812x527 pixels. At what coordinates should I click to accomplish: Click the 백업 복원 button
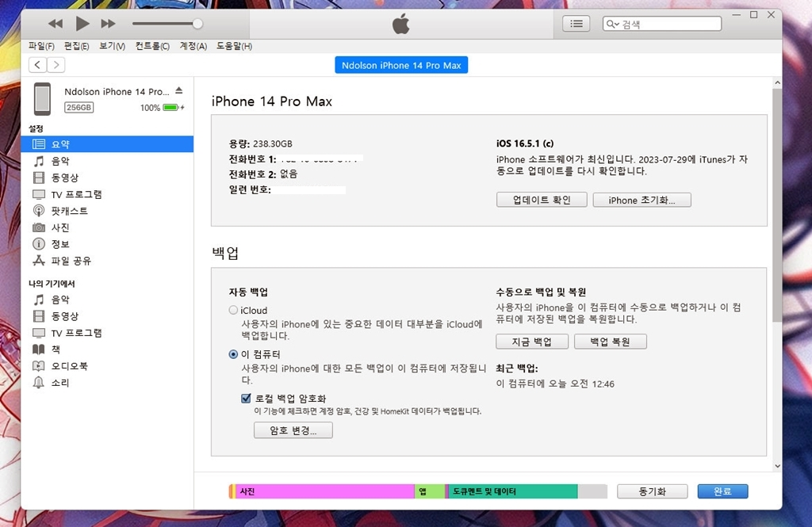[610, 342]
